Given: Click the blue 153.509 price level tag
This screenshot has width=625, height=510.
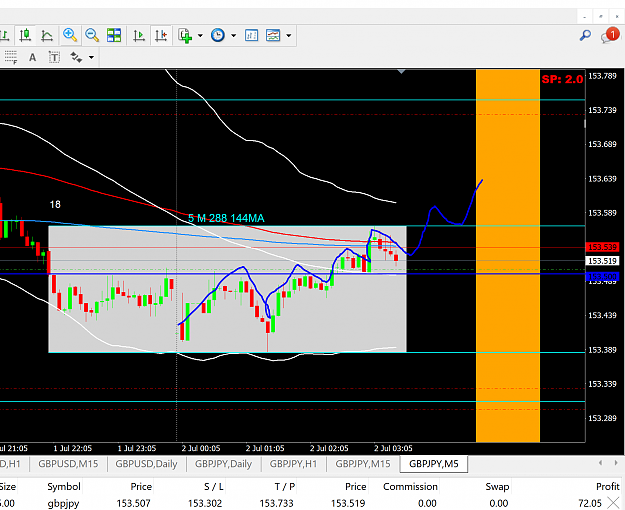Looking at the screenshot, I should pyautogui.click(x=602, y=276).
